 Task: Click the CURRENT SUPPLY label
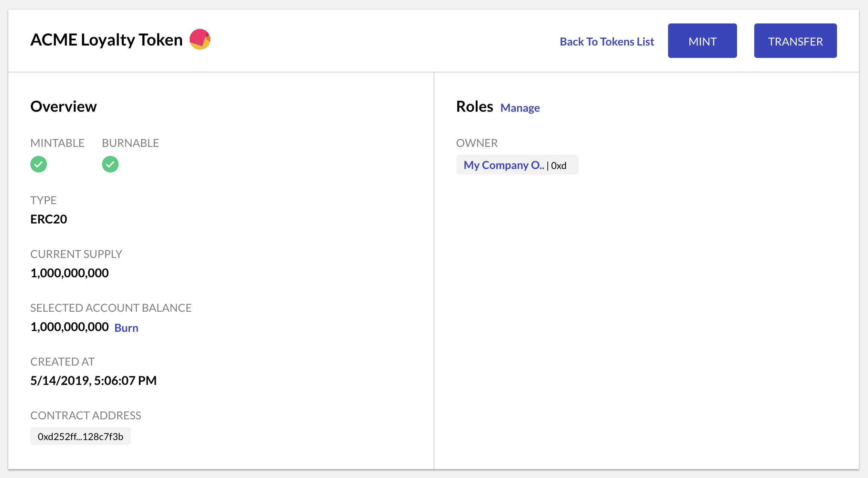tap(76, 254)
